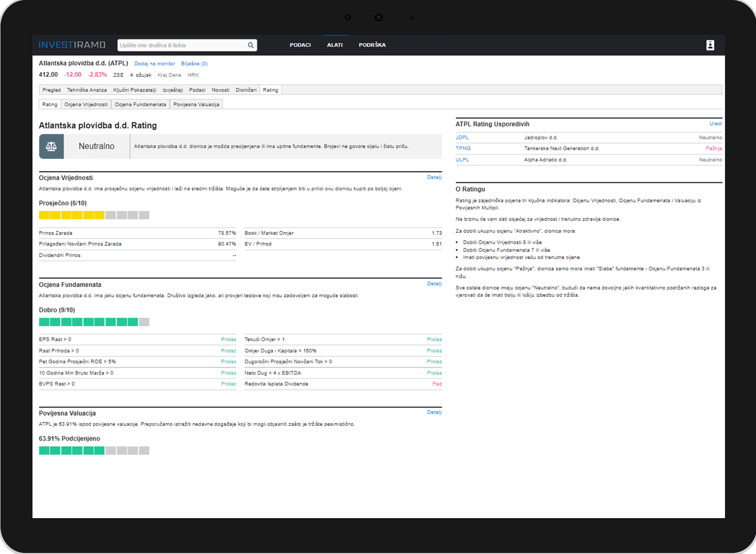This screenshot has height=554, width=756.
Task: Switch to the Pregled tab
Action: click(x=51, y=90)
